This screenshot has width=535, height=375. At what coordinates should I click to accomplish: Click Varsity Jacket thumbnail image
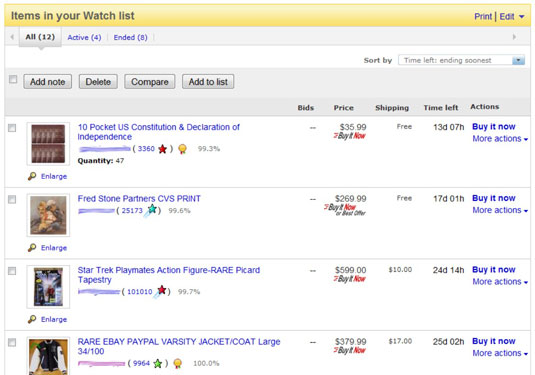48,356
